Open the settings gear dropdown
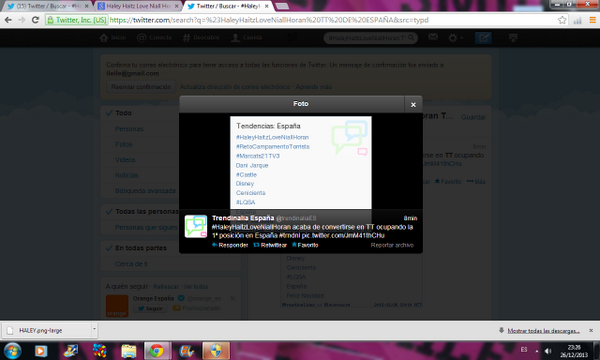Screen dimensions: 600x360 (455, 37)
